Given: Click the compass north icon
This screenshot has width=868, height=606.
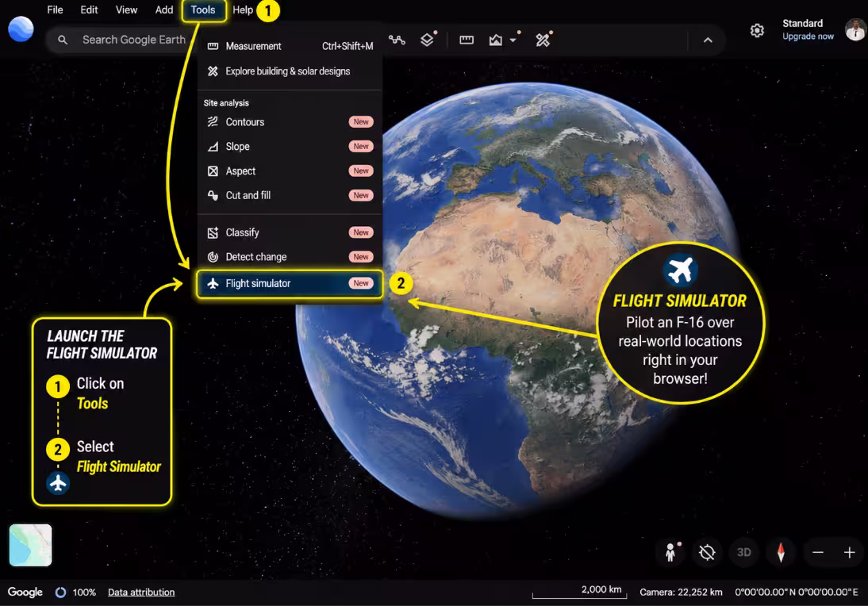Looking at the screenshot, I should point(781,552).
